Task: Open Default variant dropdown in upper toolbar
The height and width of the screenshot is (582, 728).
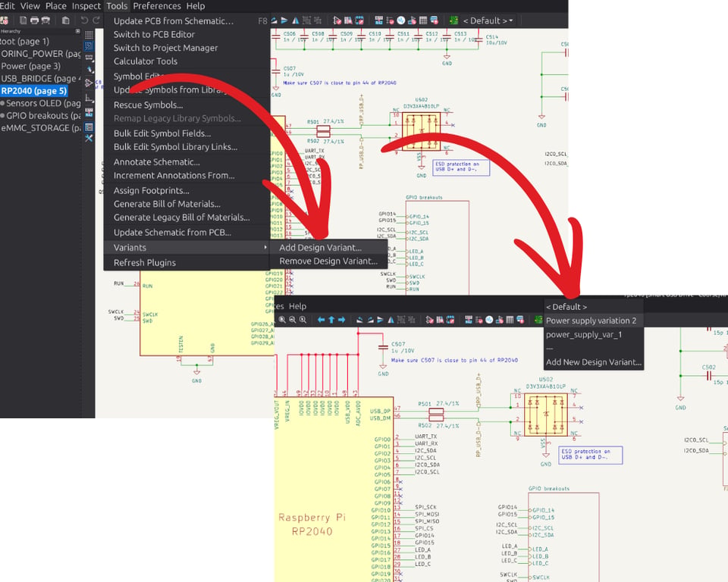Action: 488,20
